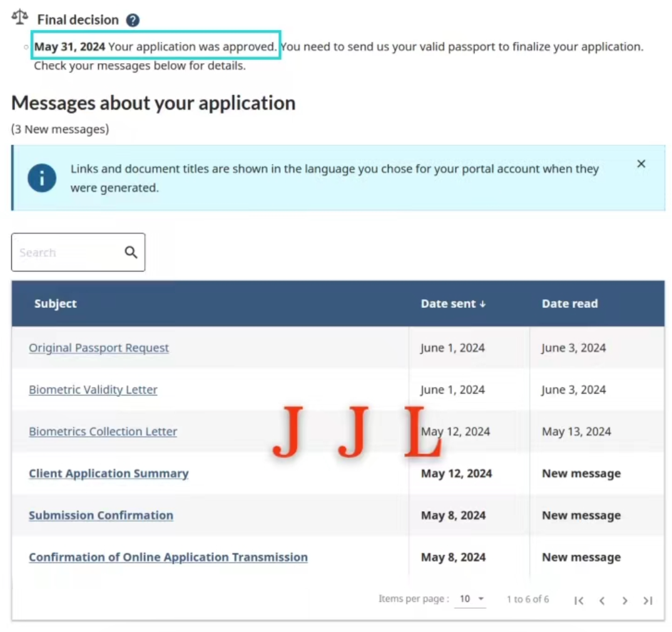Open the Client Application Summary message
The height and width of the screenshot is (632, 672).
click(108, 474)
